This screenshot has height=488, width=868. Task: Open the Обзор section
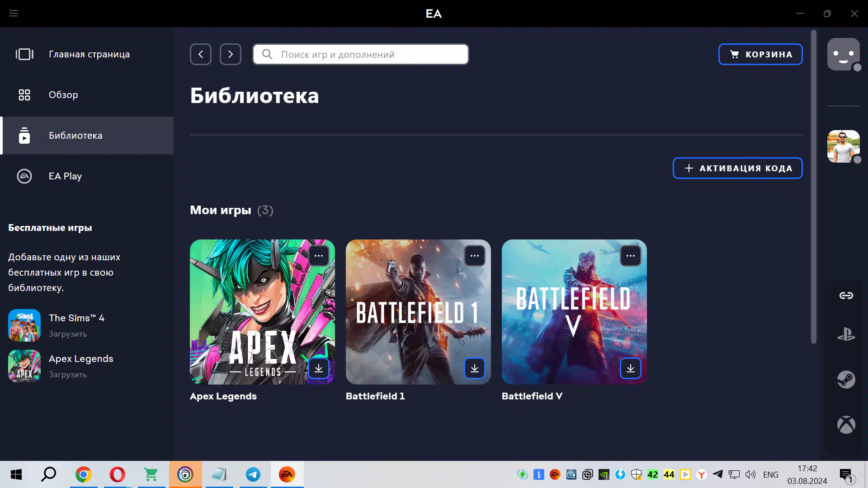[87, 95]
